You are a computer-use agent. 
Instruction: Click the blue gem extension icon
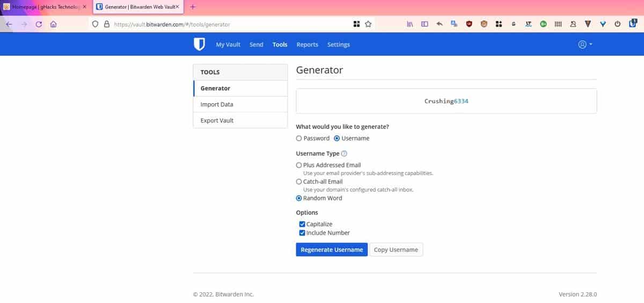(x=603, y=24)
